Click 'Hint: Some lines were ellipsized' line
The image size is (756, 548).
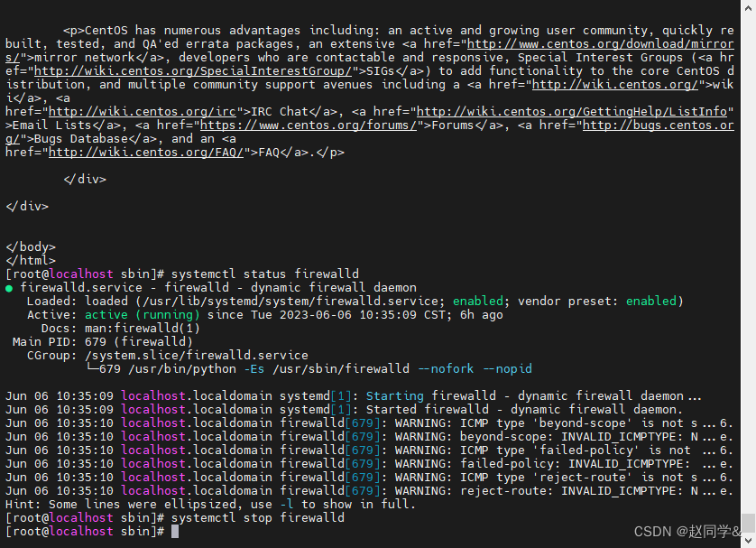pyautogui.click(x=210, y=504)
